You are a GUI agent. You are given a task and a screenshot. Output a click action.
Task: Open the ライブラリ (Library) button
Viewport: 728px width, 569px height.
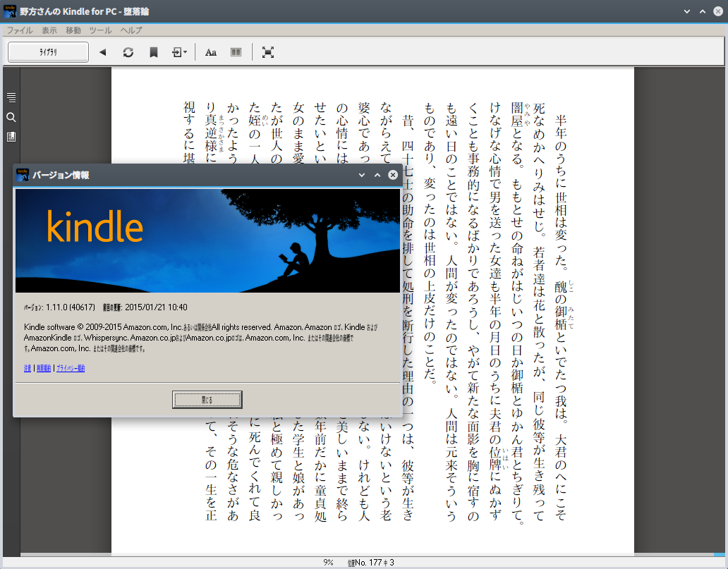click(48, 52)
